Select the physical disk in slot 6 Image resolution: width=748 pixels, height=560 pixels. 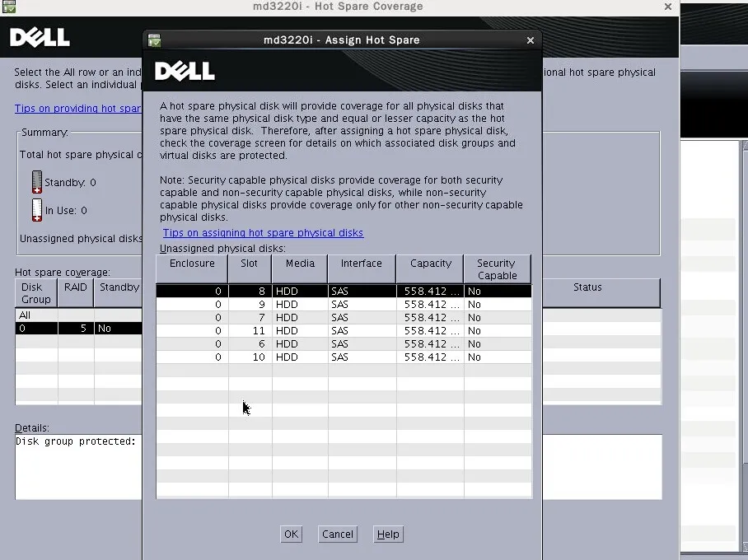tap(344, 344)
